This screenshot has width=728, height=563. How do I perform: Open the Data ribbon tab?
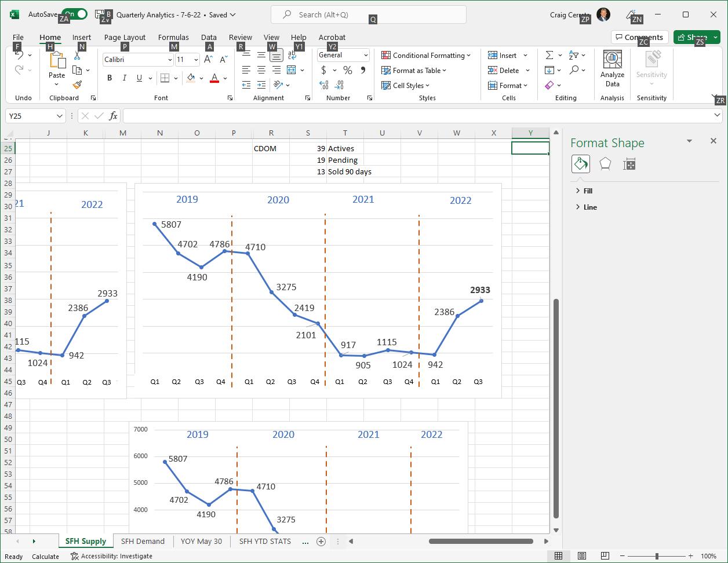pyautogui.click(x=209, y=37)
